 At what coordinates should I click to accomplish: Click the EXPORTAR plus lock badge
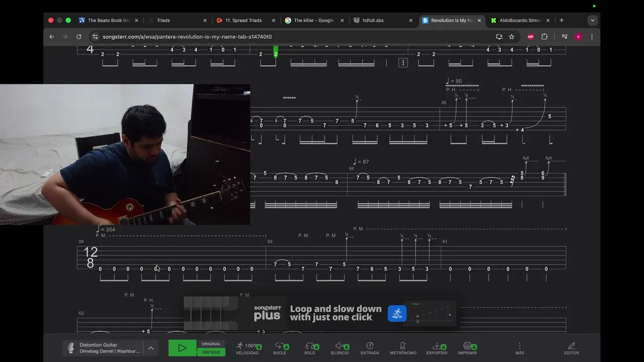point(444,347)
